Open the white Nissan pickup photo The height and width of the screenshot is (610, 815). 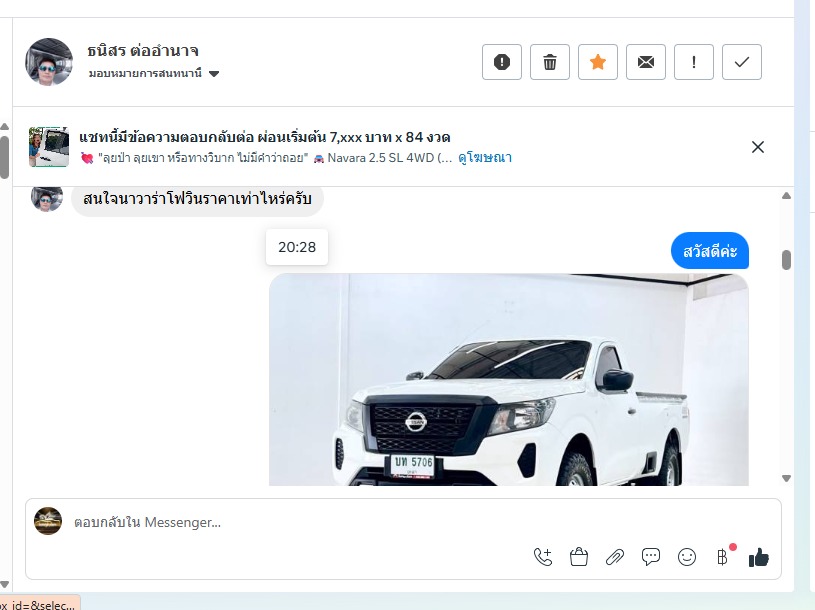[509, 380]
